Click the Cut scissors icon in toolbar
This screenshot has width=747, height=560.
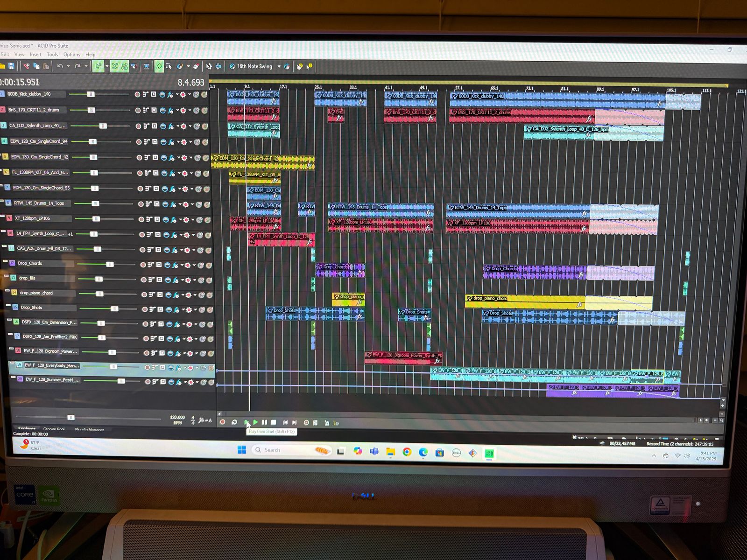coord(27,66)
